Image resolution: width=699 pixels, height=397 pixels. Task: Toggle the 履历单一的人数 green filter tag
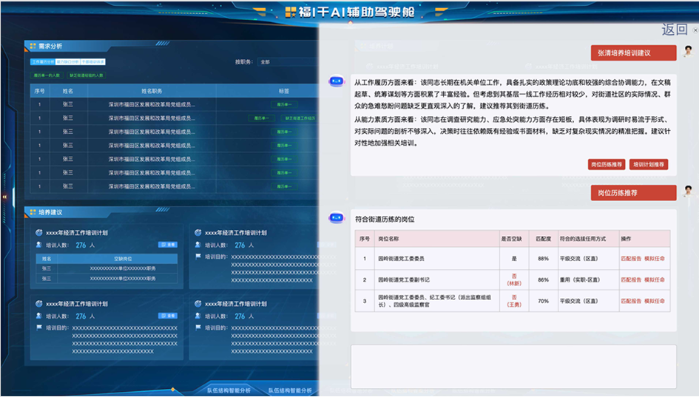47,75
